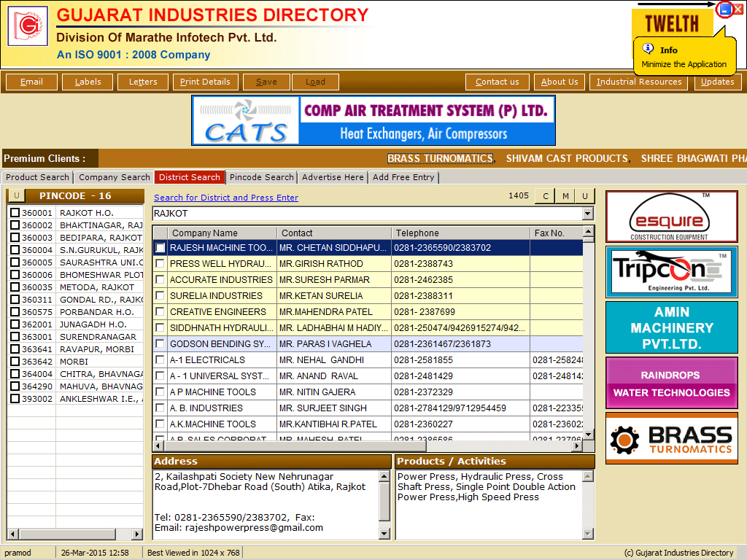Tick checkbox for A-1 ELECTRICALS row

[x=160, y=359]
